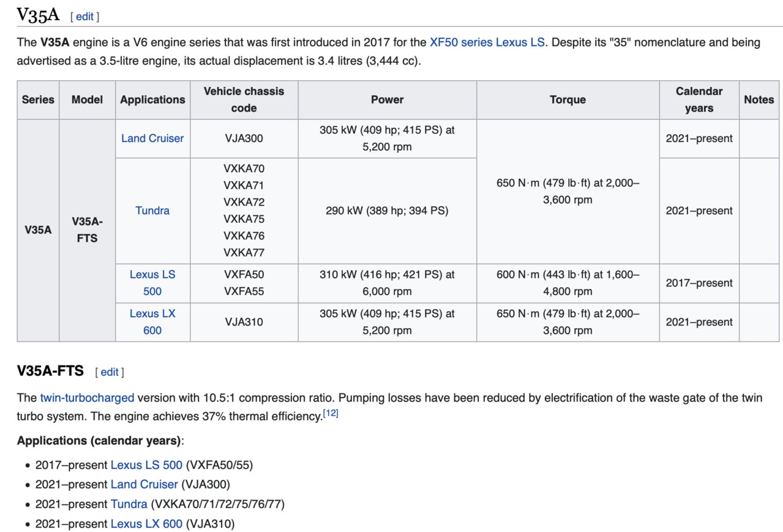Select the VXKA75 chassis code
This screenshot has width=783, height=532.
pyautogui.click(x=244, y=219)
